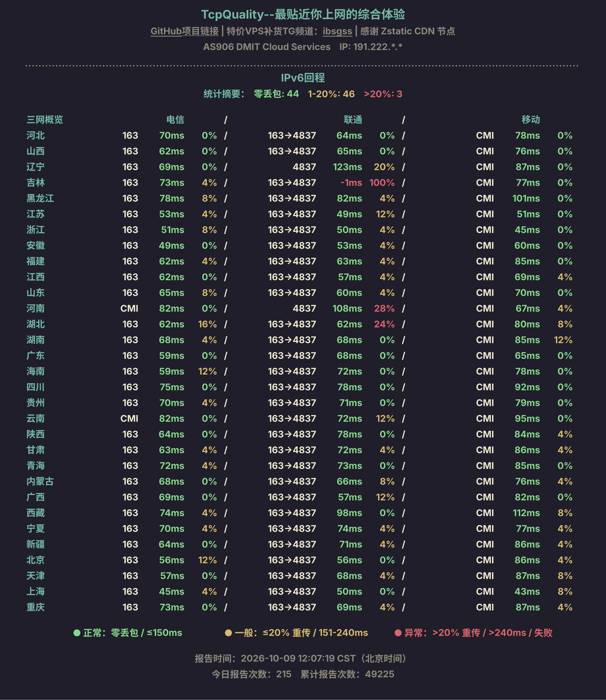
Task: Click the 24% loss value in 湖北 row
Action: 384,324
